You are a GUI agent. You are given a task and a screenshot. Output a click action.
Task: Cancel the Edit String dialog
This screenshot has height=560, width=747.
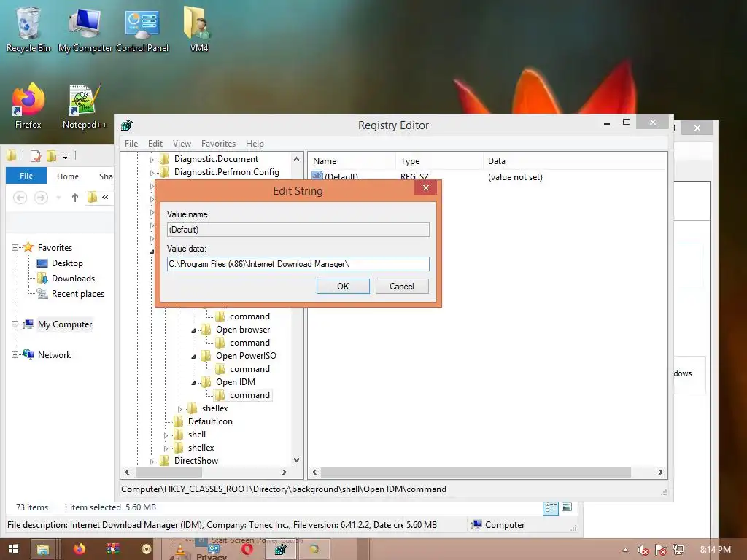tap(402, 286)
